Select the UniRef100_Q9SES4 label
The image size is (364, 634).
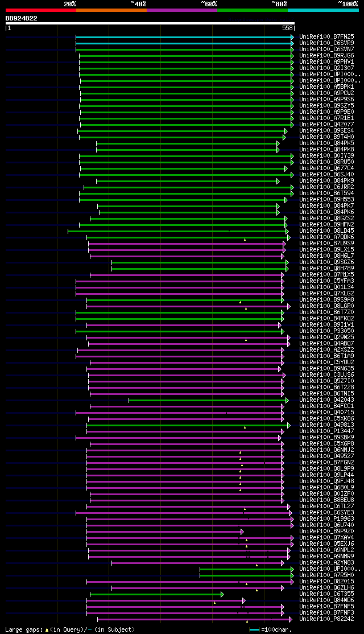tap(326, 131)
